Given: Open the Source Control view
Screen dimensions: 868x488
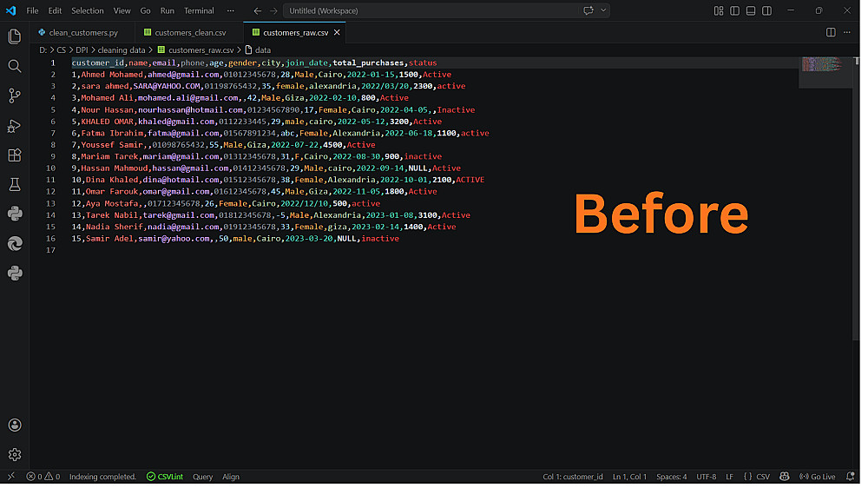Looking at the screenshot, I should (x=15, y=96).
